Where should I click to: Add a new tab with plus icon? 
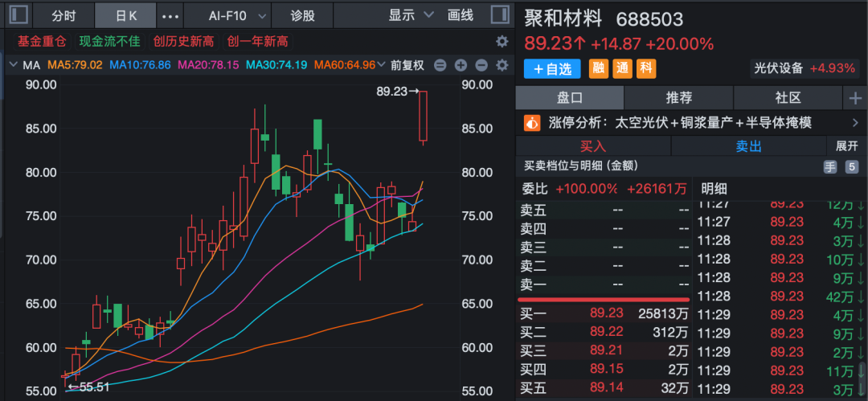(x=854, y=98)
